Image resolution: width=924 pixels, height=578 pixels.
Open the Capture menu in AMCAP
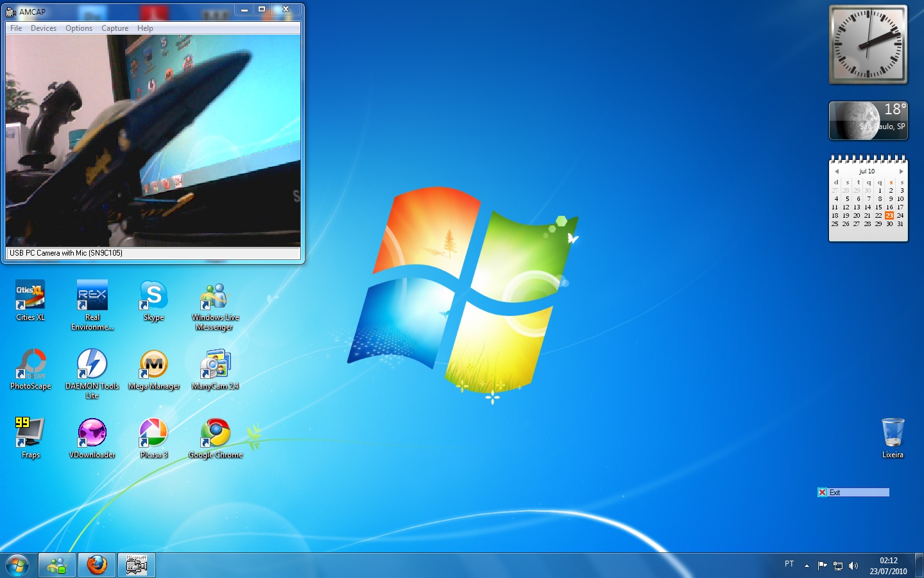coord(115,28)
